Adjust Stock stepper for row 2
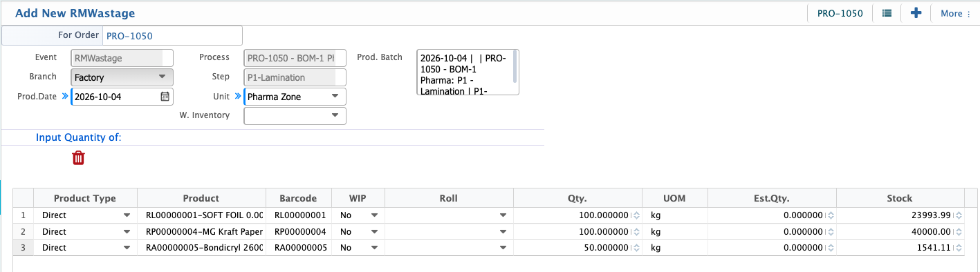Viewport: 980px width, 272px height. [958, 231]
